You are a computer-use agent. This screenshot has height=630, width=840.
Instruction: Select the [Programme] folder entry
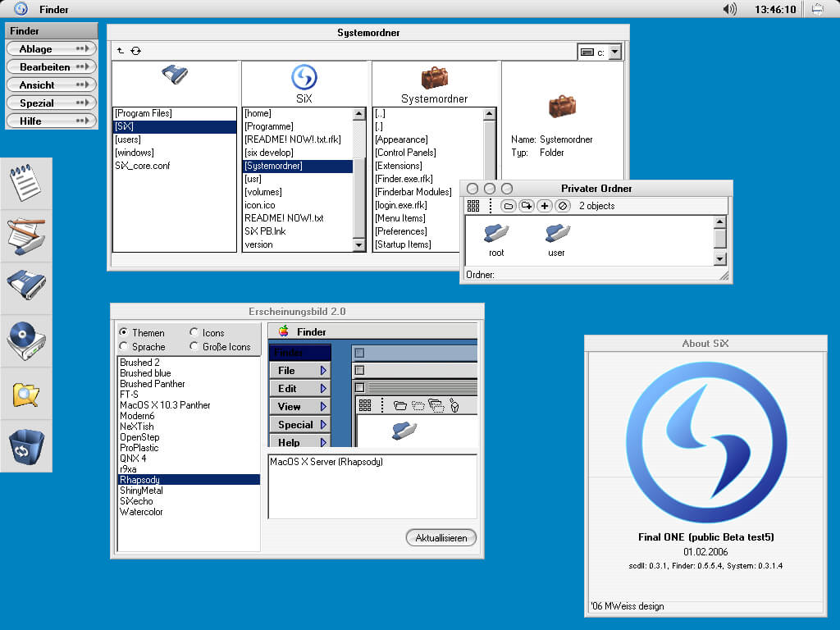click(x=298, y=126)
